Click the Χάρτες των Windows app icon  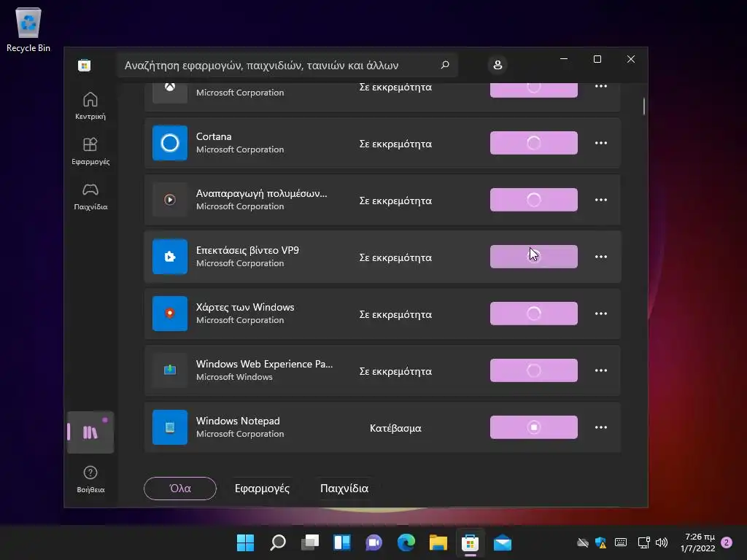(169, 314)
